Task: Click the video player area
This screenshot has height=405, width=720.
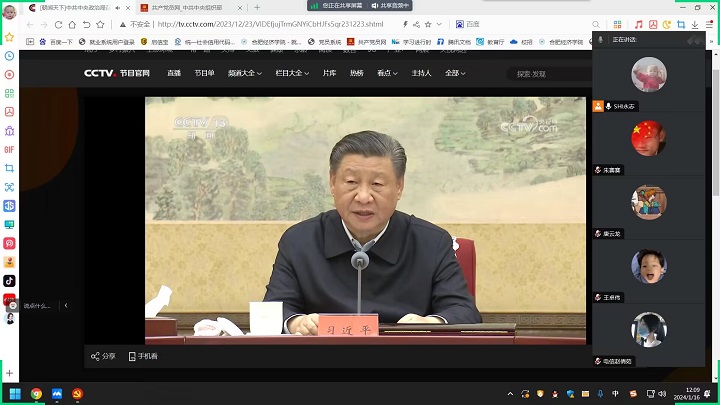Action: pyautogui.click(x=366, y=220)
